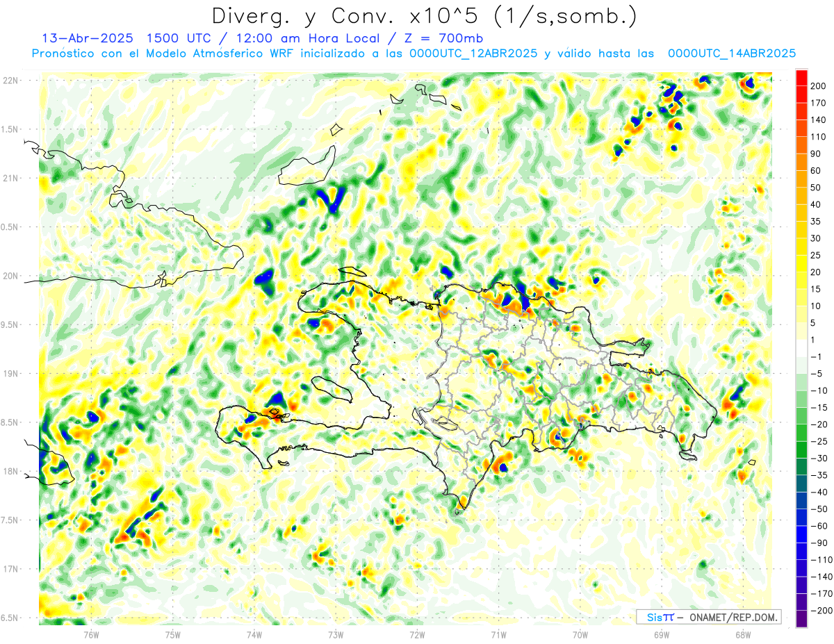Click the dark purple band below -200

pyautogui.click(x=801, y=618)
